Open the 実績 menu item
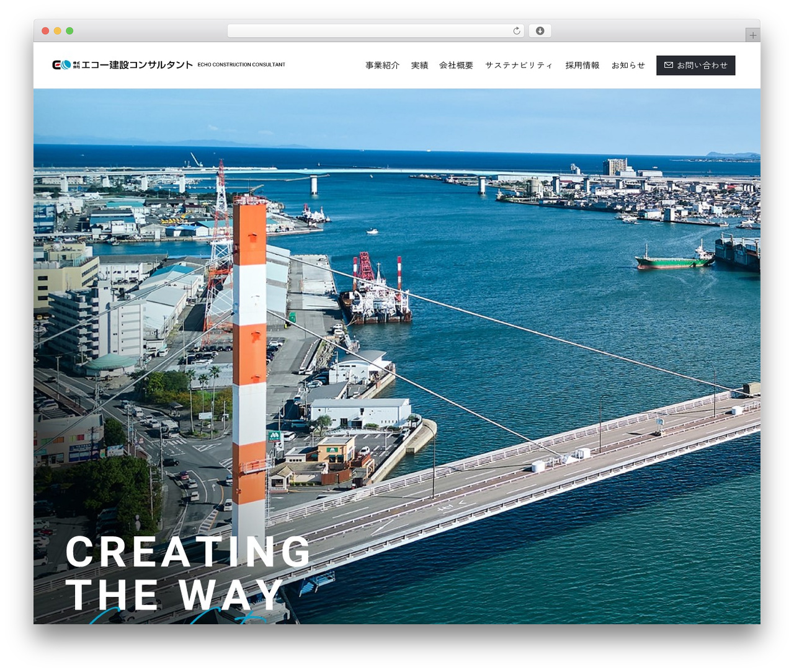The image size is (794, 672). coord(419,65)
